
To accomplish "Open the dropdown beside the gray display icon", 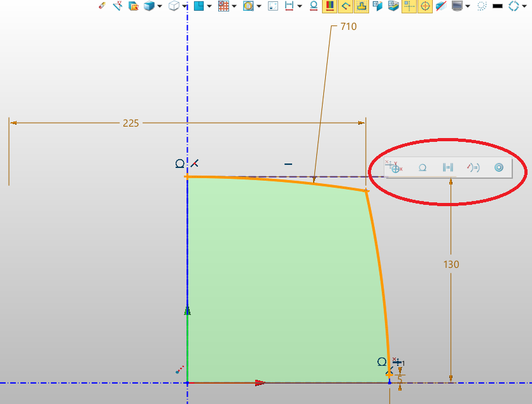I will 468,6.
